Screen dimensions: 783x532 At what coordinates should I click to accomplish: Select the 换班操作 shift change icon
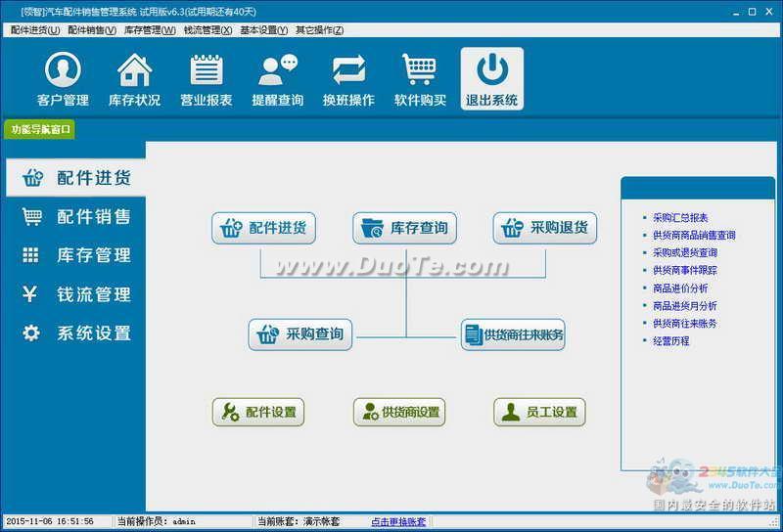click(348, 79)
